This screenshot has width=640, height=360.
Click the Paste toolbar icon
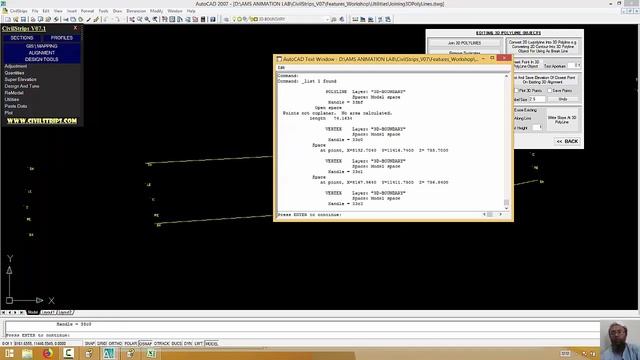point(81,19)
